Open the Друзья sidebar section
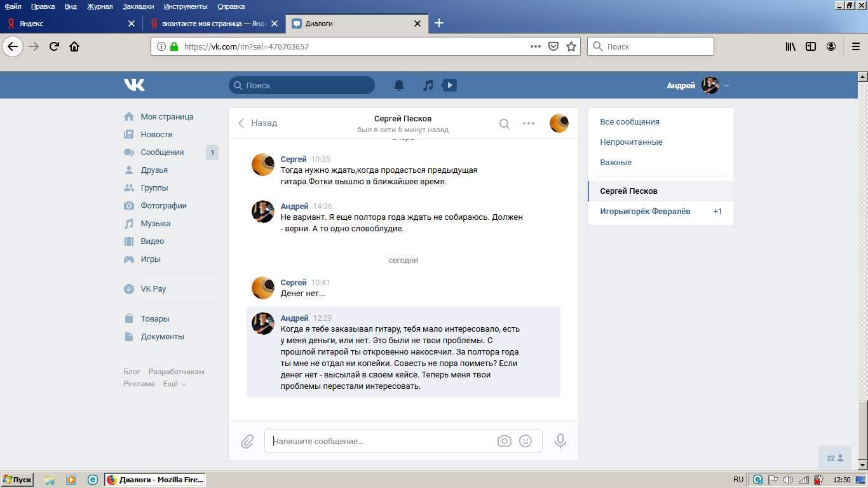The width and height of the screenshot is (868, 488). (x=154, y=170)
